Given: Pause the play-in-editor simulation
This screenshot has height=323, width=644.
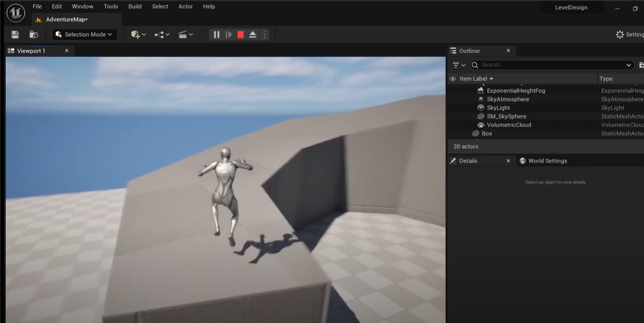Looking at the screenshot, I should tap(216, 35).
